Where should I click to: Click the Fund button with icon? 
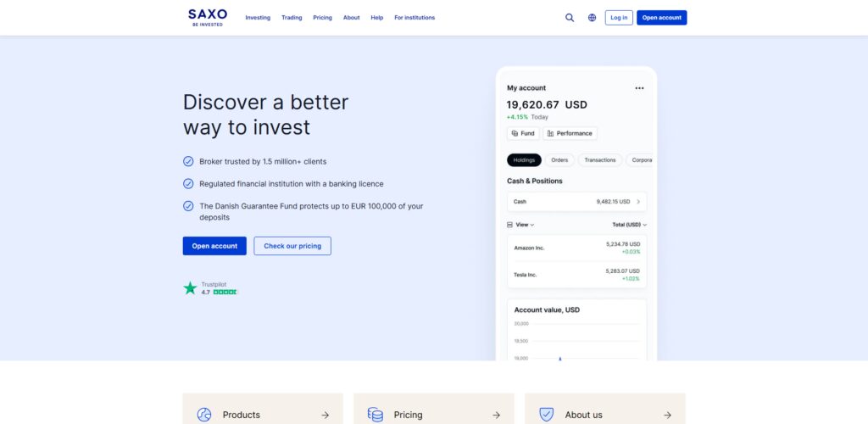tap(523, 133)
